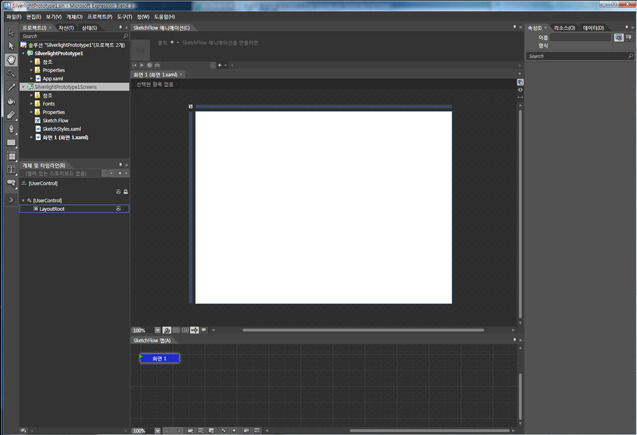Image resolution: width=637 pixels, height=435 pixels.
Task: Click the 이름 name input field
Action: (581, 37)
